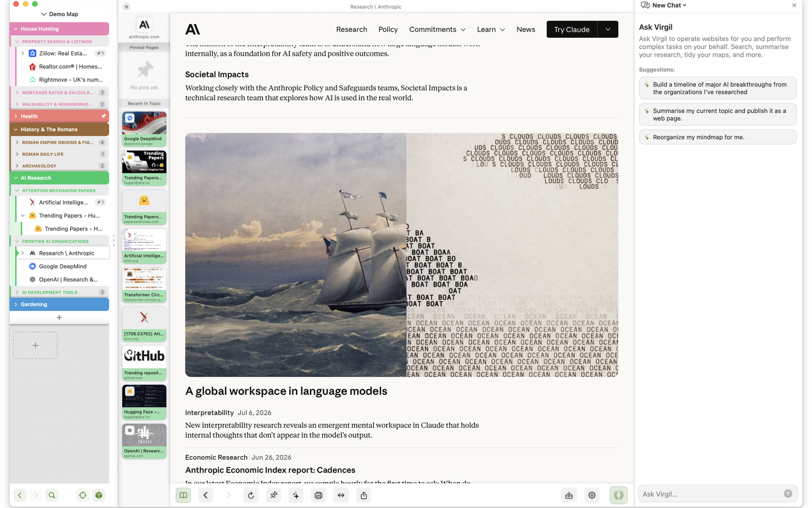
Task: Click the anthropic.com site icon in the page panel
Action: point(144,25)
